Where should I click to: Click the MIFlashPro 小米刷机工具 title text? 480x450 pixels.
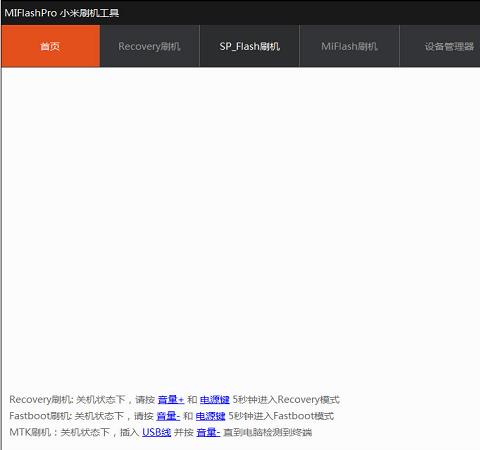click(62, 13)
